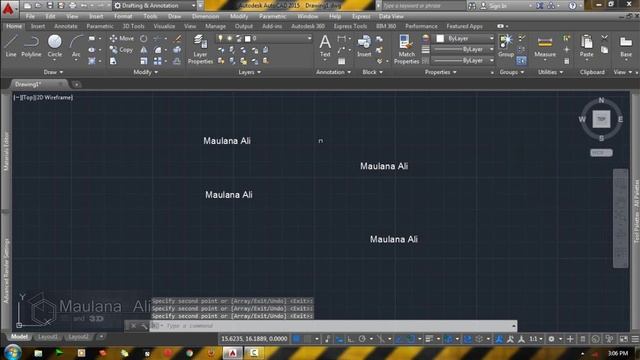Toggle ViewCube TOP face

pyautogui.click(x=601, y=119)
